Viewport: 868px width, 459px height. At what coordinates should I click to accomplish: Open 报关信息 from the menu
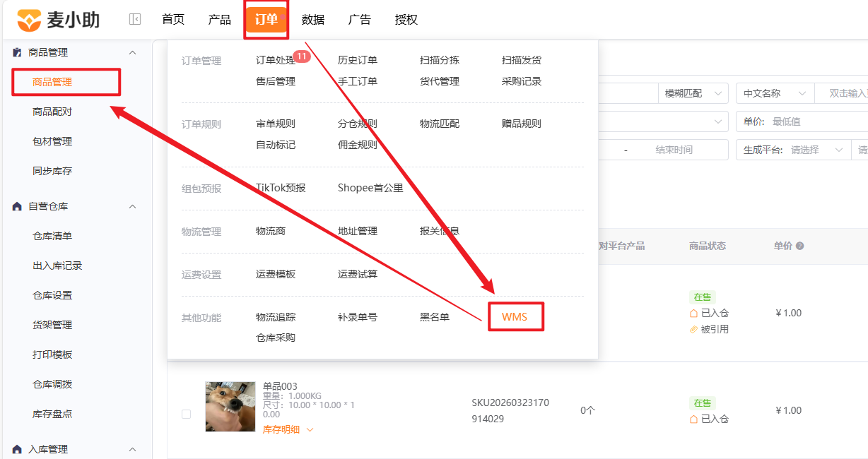[x=440, y=232]
